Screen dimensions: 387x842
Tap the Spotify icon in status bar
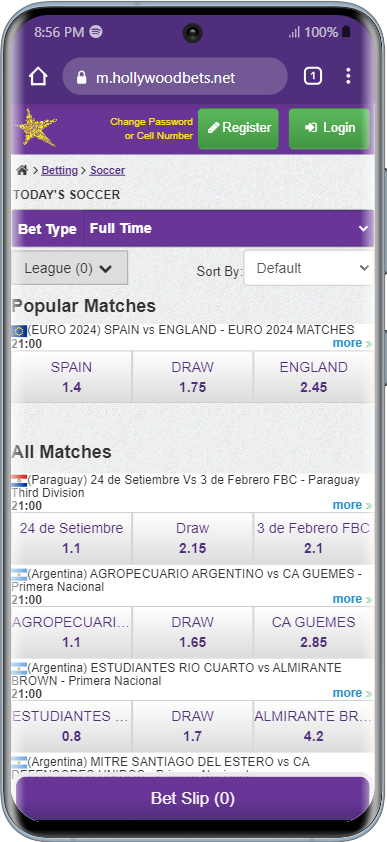click(x=96, y=32)
